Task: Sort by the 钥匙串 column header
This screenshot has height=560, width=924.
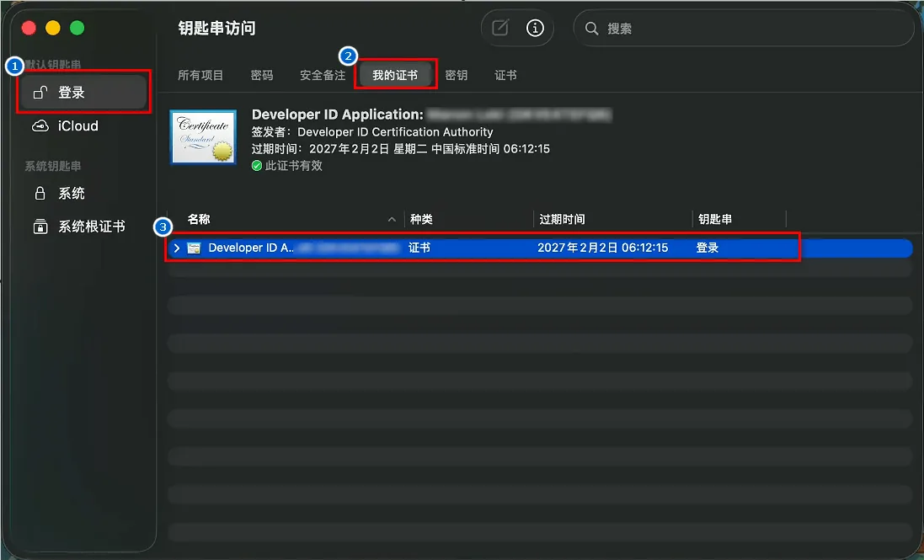Action: pos(739,219)
